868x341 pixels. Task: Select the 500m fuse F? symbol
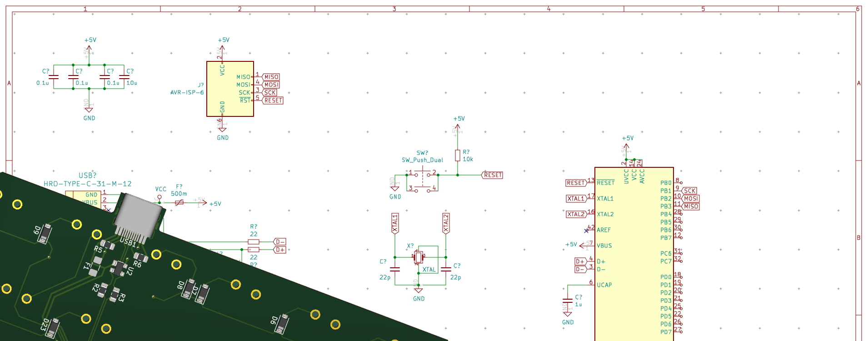(x=179, y=202)
